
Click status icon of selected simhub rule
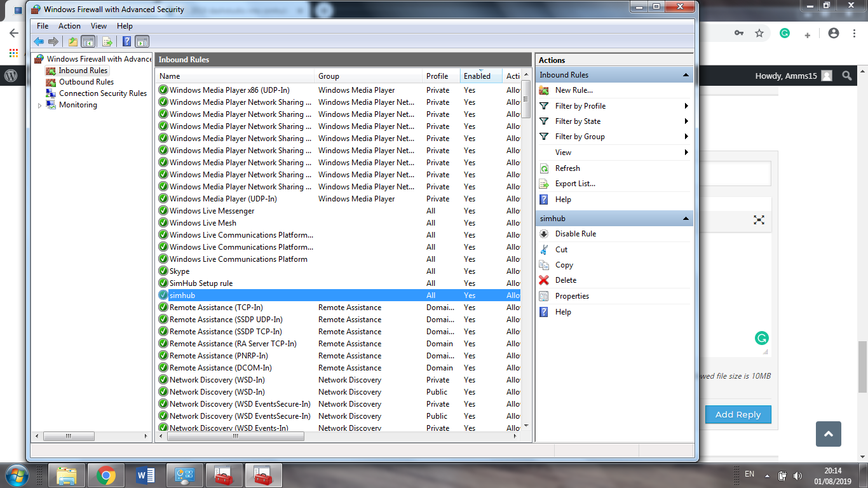(163, 295)
